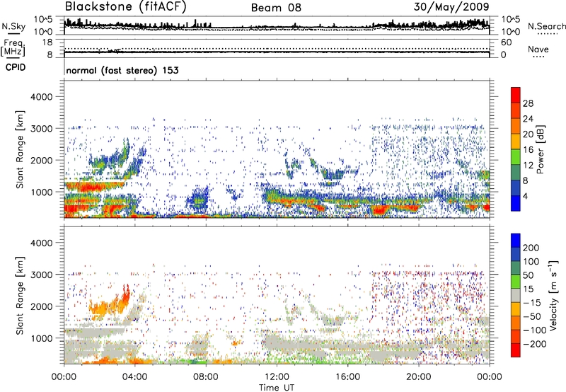The height and width of the screenshot is (392, 566).
Task: Click the title 'Blackstone (fitACF)'
Action: [x=126, y=7]
